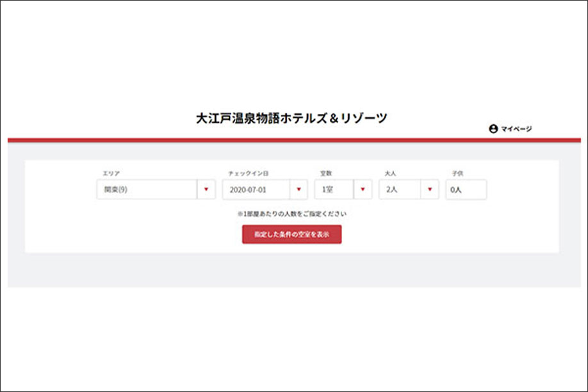This screenshot has height=392, width=588.
Task: Click the ※1部屋あたりの人数をご指定ください note
Action: point(291,214)
